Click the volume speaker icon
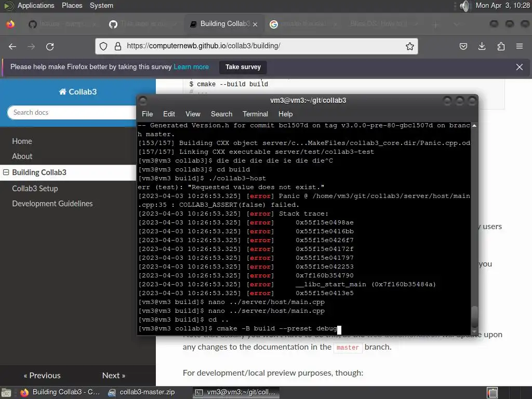532x399 pixels. tap(465, 6)
